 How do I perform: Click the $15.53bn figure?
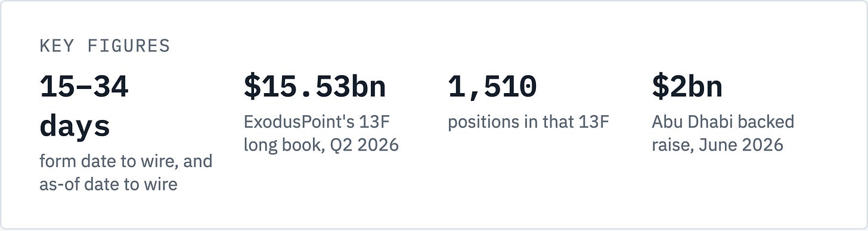tap(315, 87)
